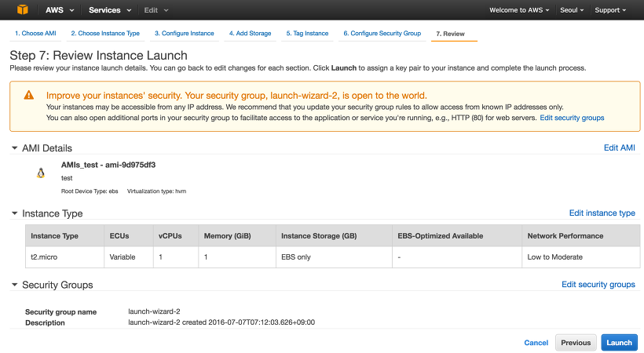Click the security group description timestamp text
The image size is (644, 353).
(x=221, y=322)
